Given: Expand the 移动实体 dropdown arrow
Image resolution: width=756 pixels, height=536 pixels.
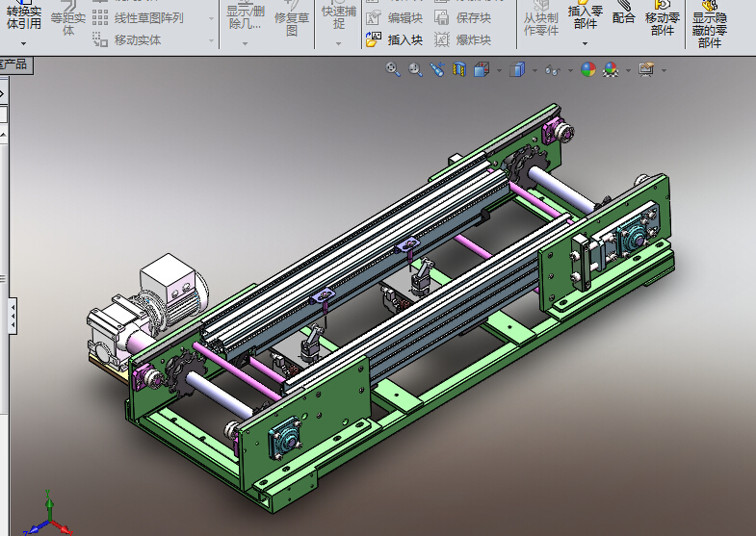Looking at the screenshot, I should 211,41.
